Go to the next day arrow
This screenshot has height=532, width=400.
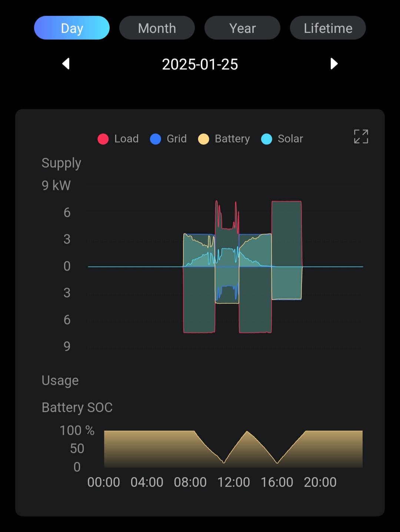pos(334,64)
